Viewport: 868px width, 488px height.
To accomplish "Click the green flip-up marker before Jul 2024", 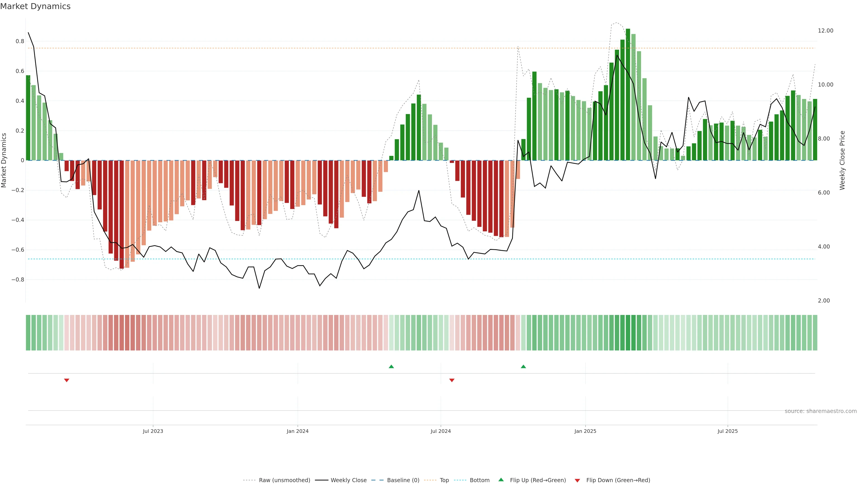I will (x=391, y=366).
